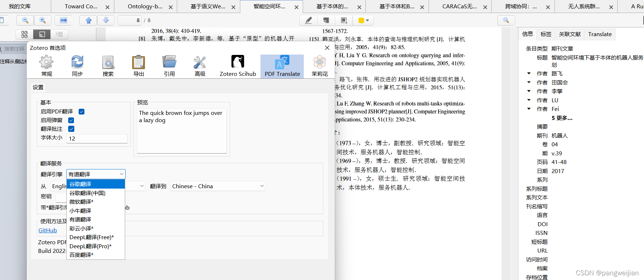Open the source language English dropdown
Image resolution: width=644 pixels, height=280 pixels.
(x=98, y=186)
